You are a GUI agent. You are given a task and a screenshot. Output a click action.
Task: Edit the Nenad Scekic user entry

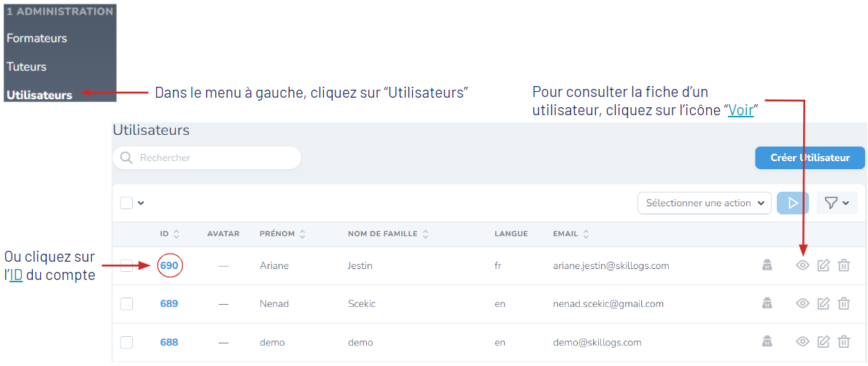pos(824,303)
